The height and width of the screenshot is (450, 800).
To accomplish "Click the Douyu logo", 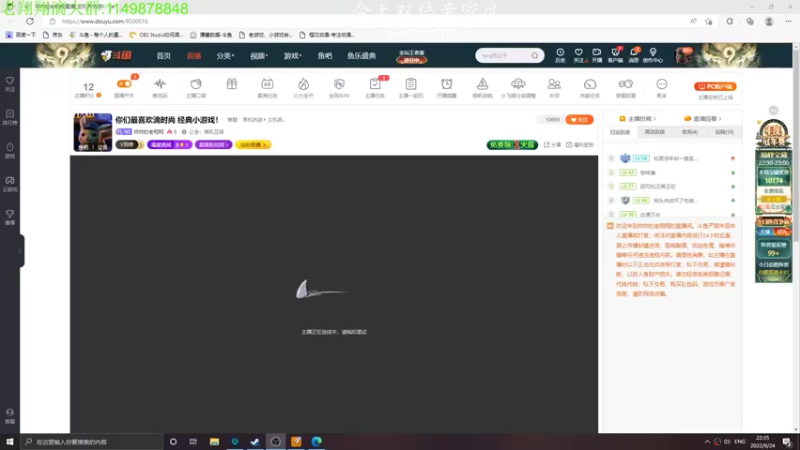I will (x=116, y=55).
